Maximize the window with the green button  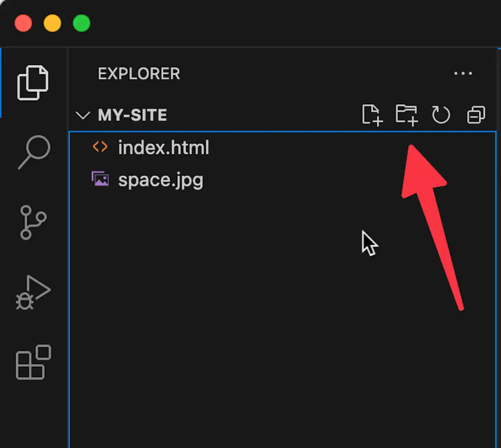[81, 23]
